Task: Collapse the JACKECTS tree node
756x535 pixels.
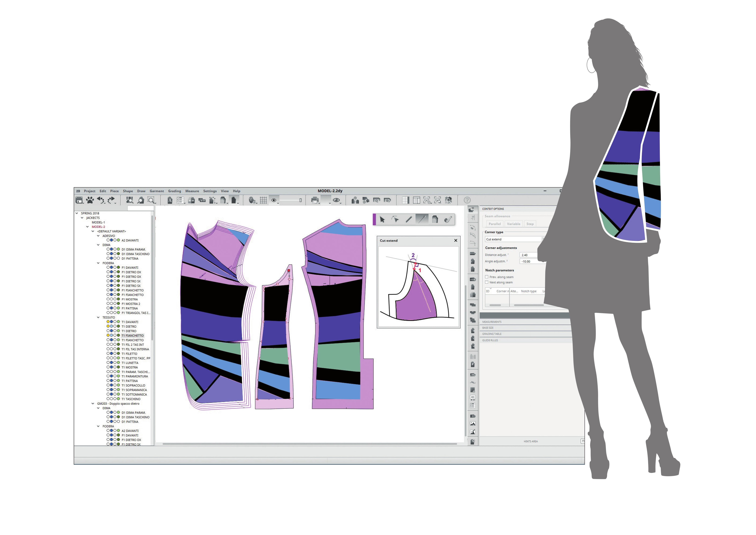Action: 82,218
